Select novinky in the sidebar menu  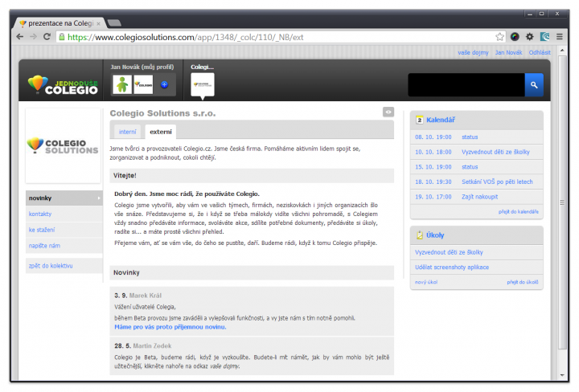64,198
